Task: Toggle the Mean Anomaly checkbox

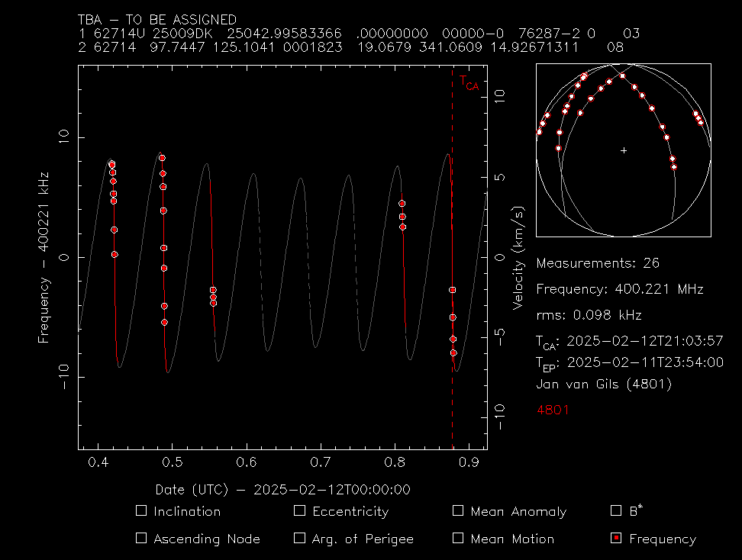Action: pos(458,511)
